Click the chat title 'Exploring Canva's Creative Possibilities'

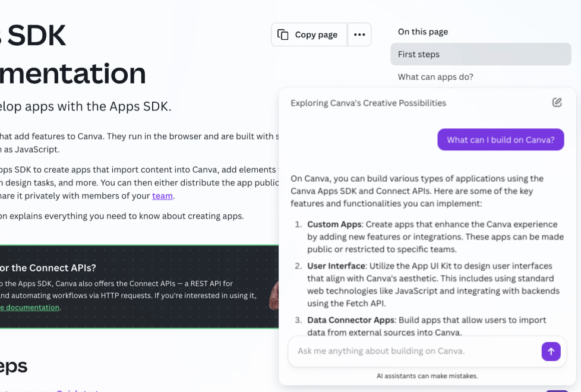[x=368, y=103]
